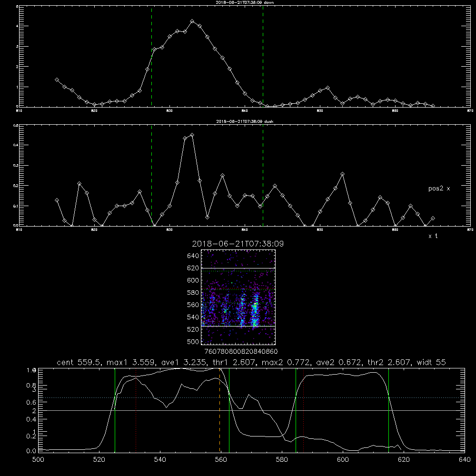
Task: Click the second green dashed line in dawn plot
Action: pyautogui.click(x=263, y=56)
